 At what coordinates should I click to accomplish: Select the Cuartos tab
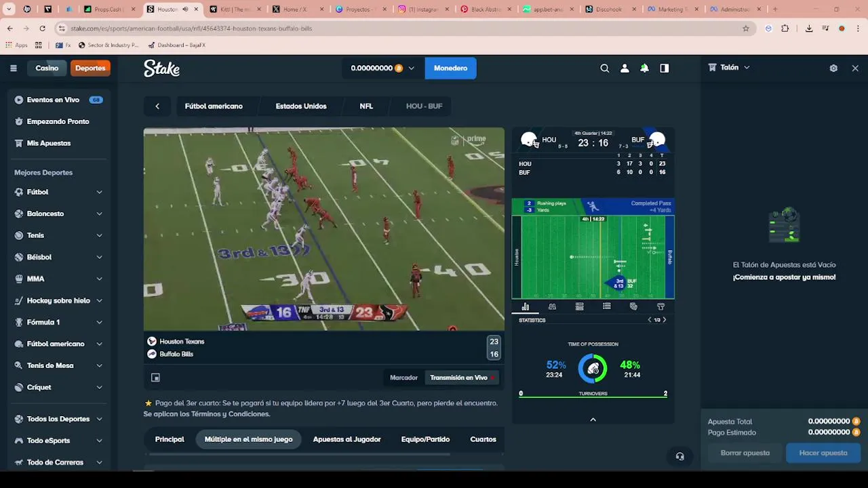[x=483, y=439]
